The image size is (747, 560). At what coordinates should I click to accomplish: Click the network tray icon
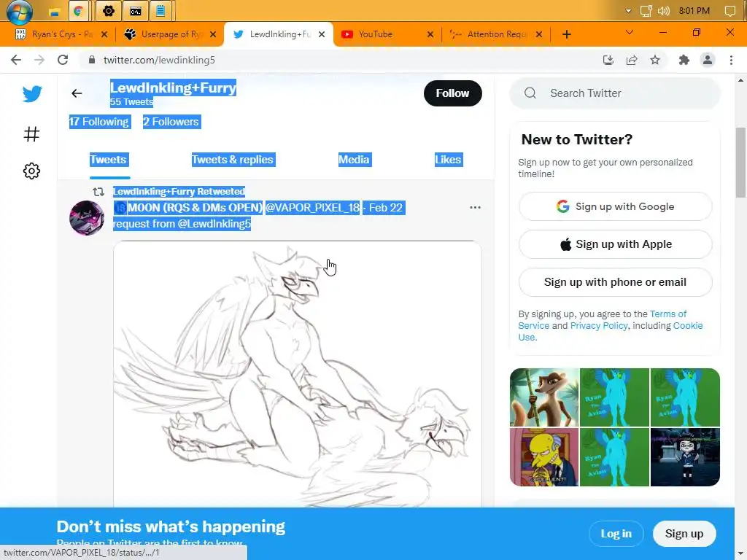point(646,11)
